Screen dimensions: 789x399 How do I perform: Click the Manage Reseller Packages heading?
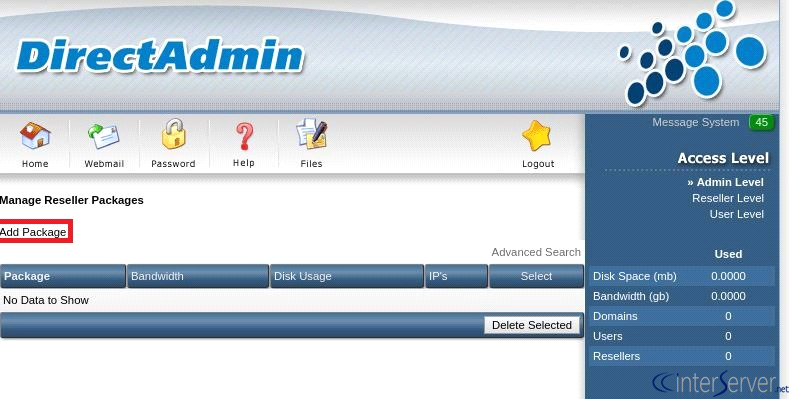(x=71, y=200)
